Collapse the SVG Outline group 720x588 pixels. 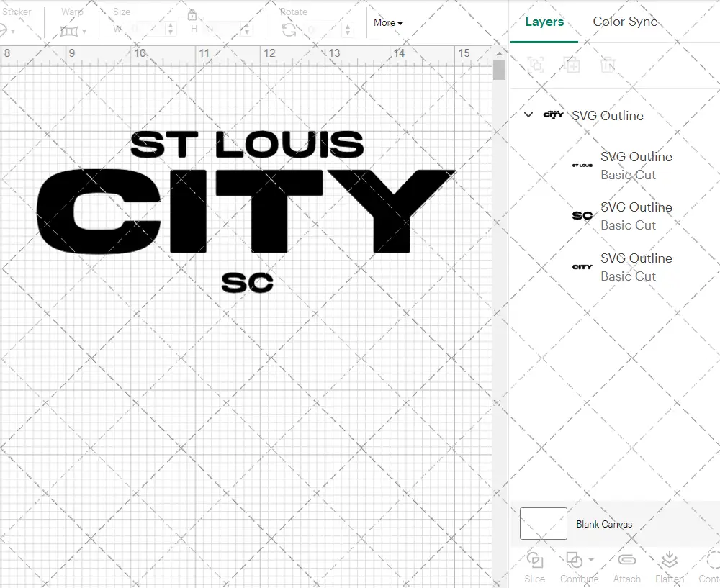coord(528,115)
